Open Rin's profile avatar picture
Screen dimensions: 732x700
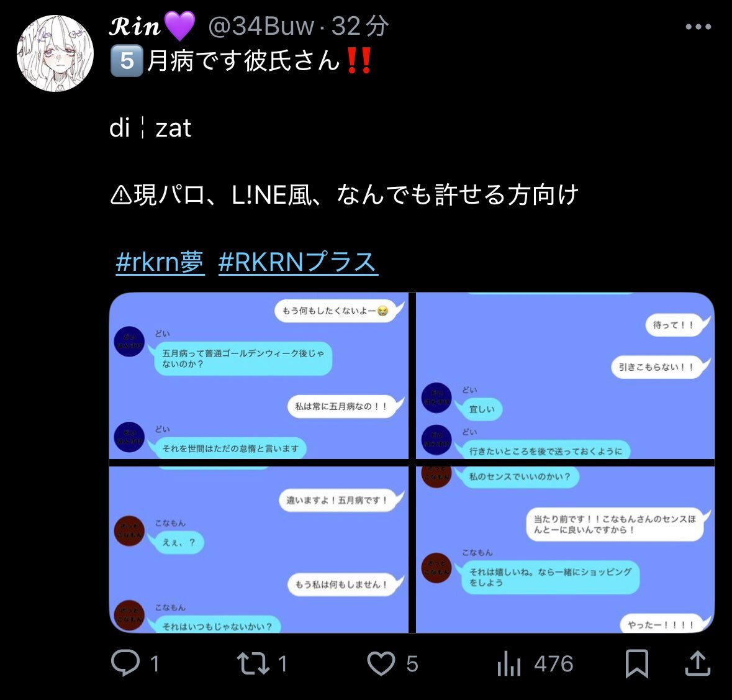(x=55, y=53)
